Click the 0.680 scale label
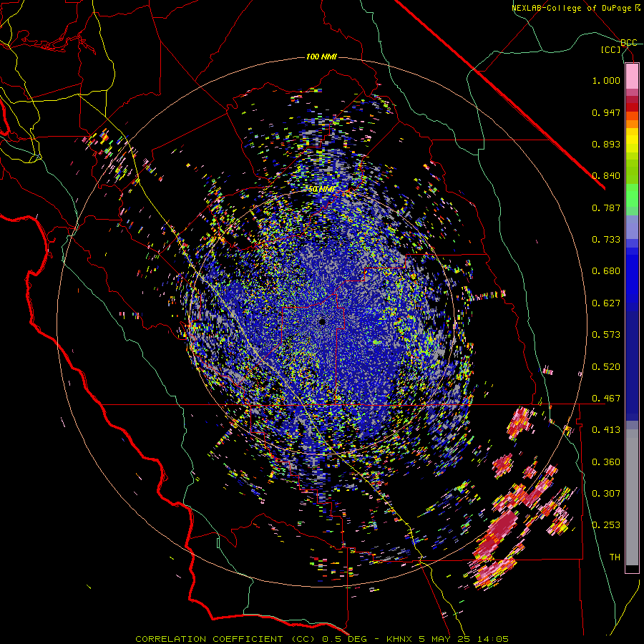The height and width of the screenshot is (644, 644). (606, 271)
